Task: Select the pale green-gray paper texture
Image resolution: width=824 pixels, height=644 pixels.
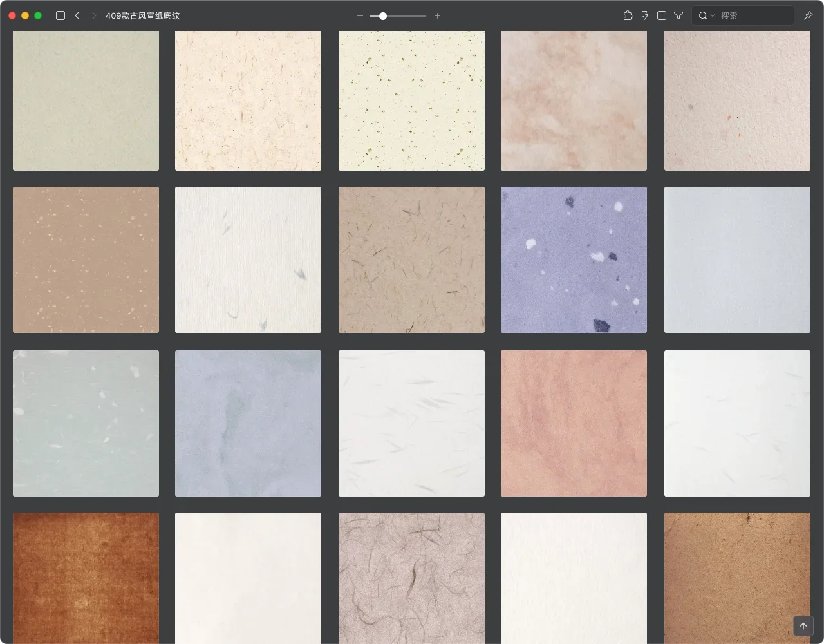Action: 86,100
